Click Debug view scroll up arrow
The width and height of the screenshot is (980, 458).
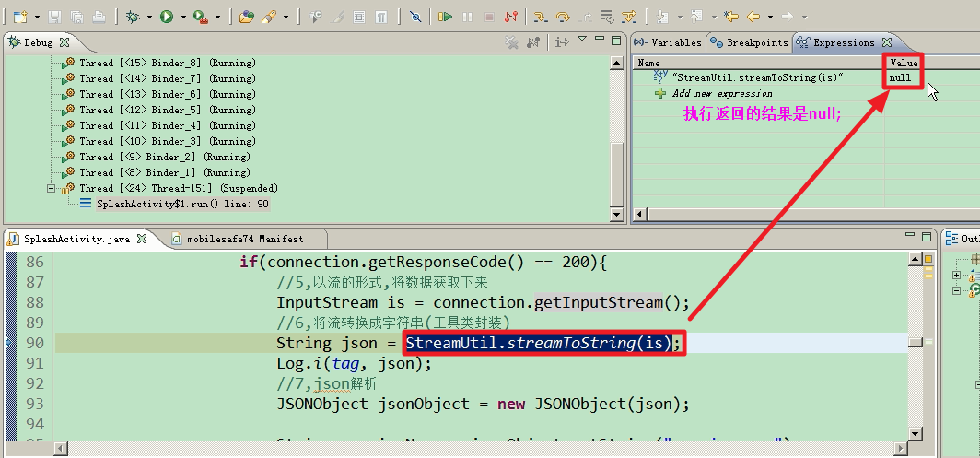click(x=617, y=63)
